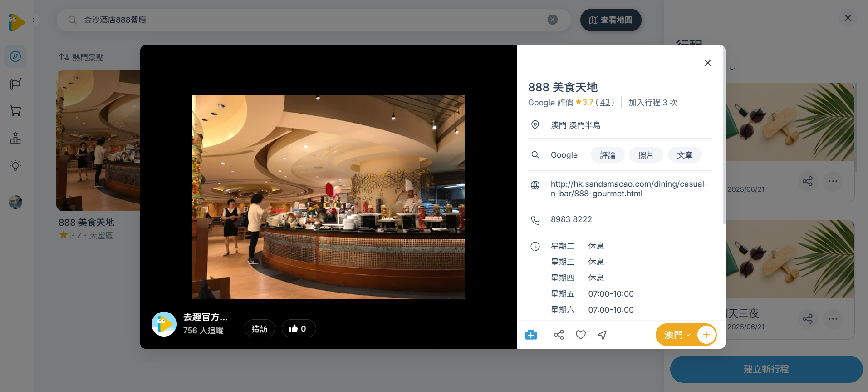Screen dimensions: 868x392
Task: Click the 去趣官方 author name
Action: coord(206,317)
